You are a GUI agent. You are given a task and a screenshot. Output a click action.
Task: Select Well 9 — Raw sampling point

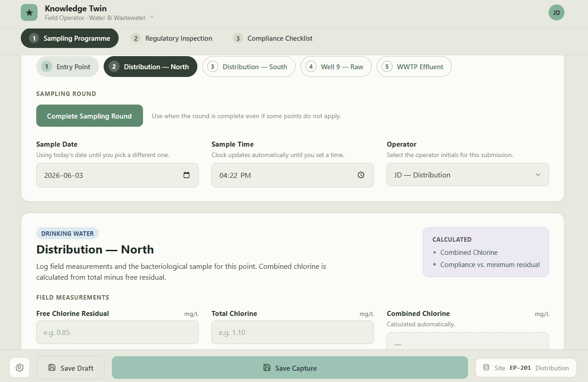point(336,67)
